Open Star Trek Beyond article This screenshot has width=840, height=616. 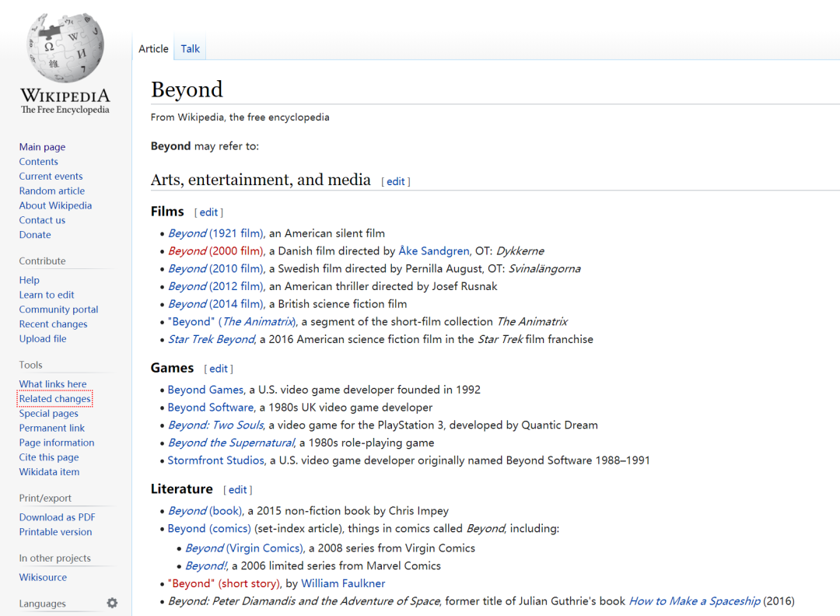(x=212, y=340)
